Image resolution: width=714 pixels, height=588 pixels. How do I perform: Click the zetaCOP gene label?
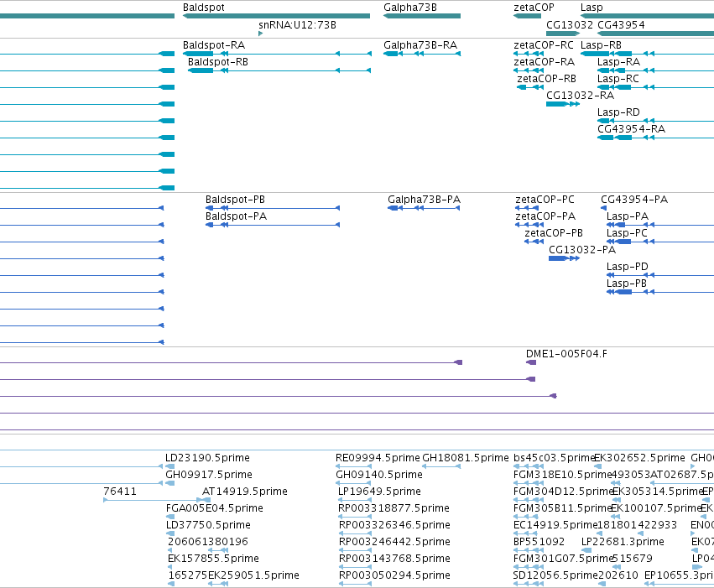(534, 8)
